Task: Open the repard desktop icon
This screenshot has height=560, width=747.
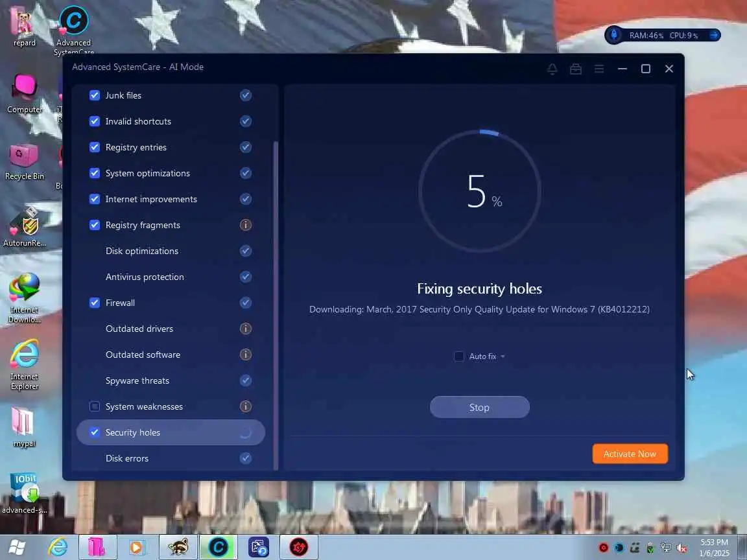Action: [x=24, y=26]
